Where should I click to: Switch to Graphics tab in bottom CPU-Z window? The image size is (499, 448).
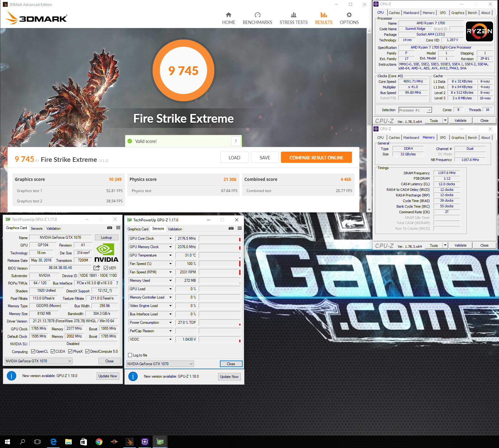point(458,138)
